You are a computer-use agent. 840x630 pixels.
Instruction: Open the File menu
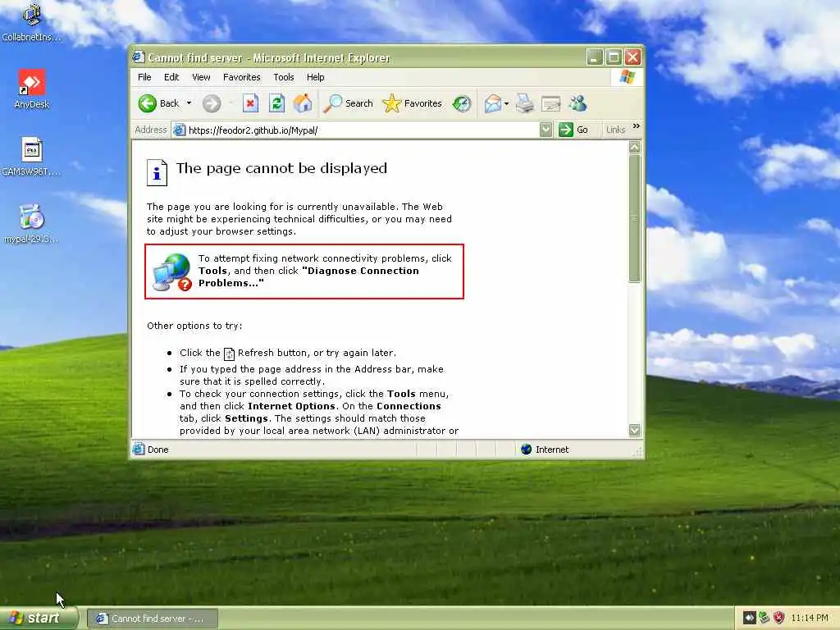point(144,77)
